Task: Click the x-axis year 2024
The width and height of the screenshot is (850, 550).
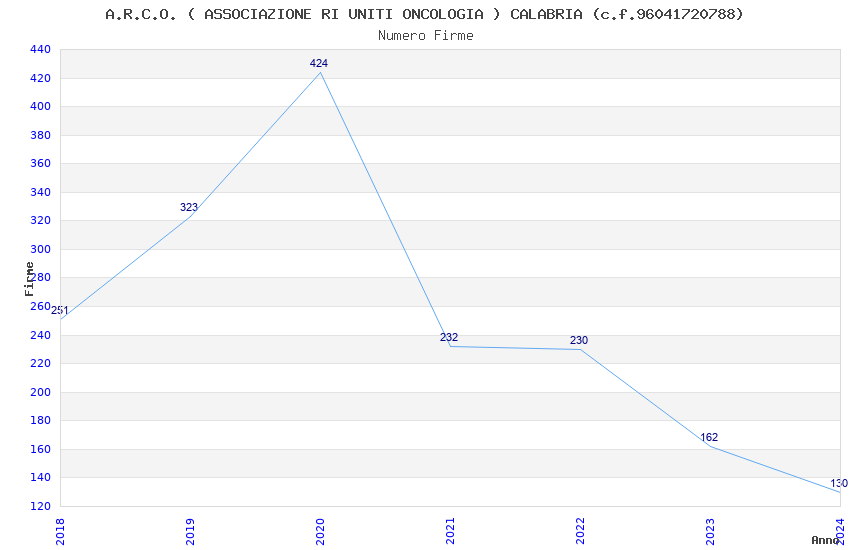Action: click(x=840, y=532)
